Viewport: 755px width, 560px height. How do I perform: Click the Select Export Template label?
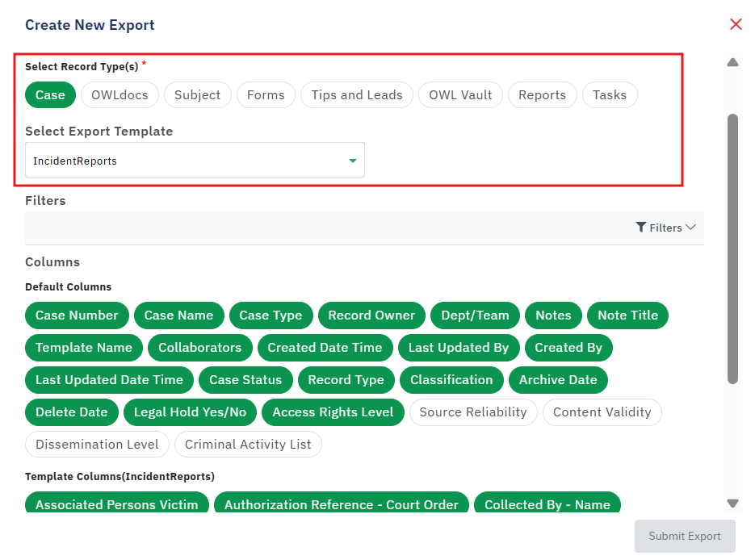[99, 132]
